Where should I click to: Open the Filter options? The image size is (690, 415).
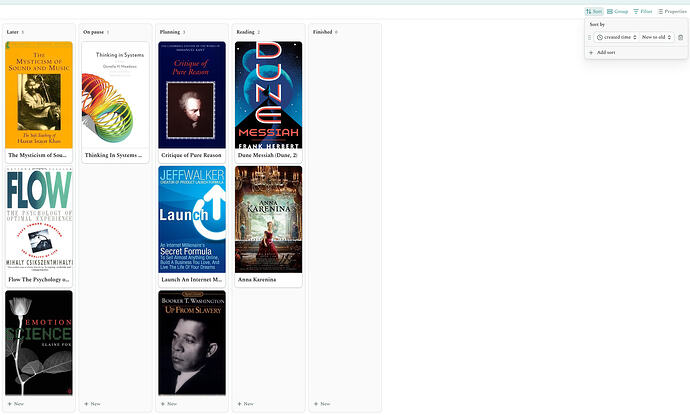[x=643, y=11]
